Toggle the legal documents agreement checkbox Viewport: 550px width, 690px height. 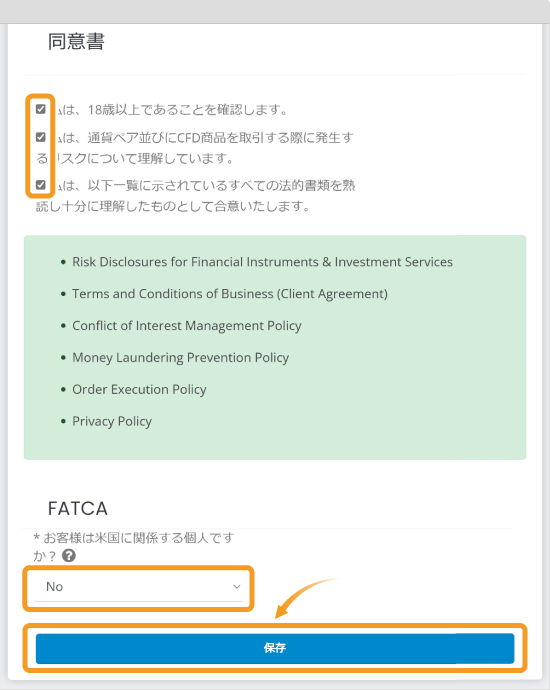point(41,185)
